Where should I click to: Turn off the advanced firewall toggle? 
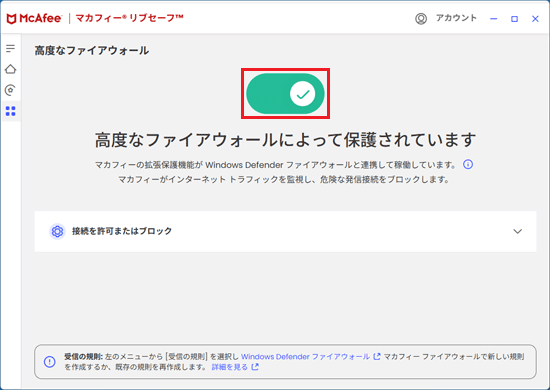click(285, 94)
